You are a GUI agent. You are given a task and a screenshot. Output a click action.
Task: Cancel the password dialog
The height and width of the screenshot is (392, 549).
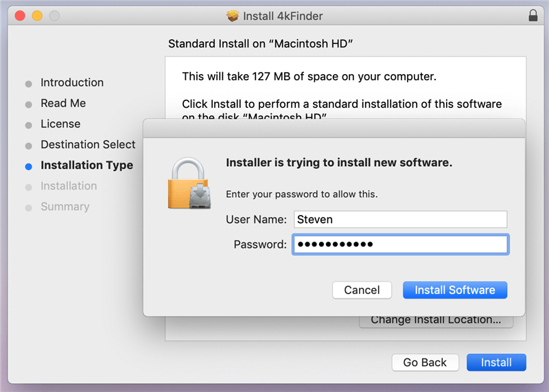362,290
